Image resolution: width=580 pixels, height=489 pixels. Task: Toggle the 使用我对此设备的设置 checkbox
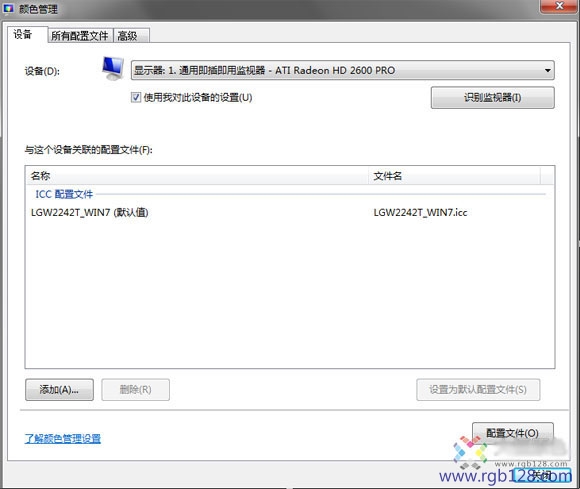[x=136, y=97]
